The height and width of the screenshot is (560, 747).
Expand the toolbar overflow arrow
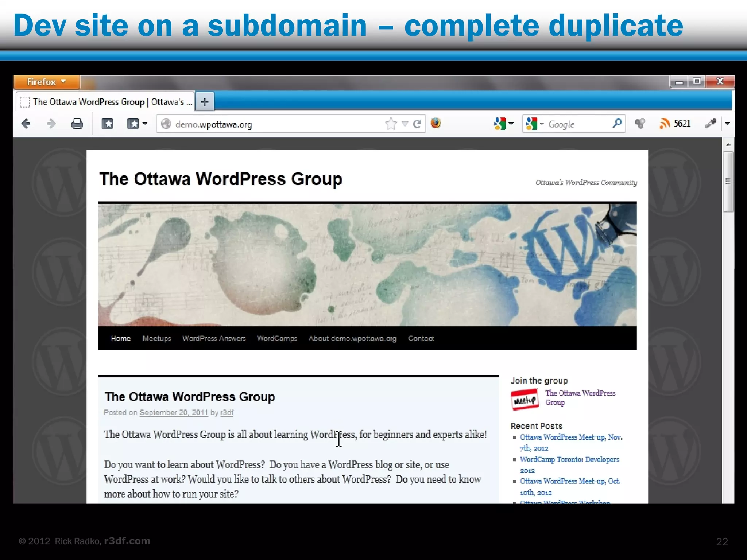click(727, 124)
